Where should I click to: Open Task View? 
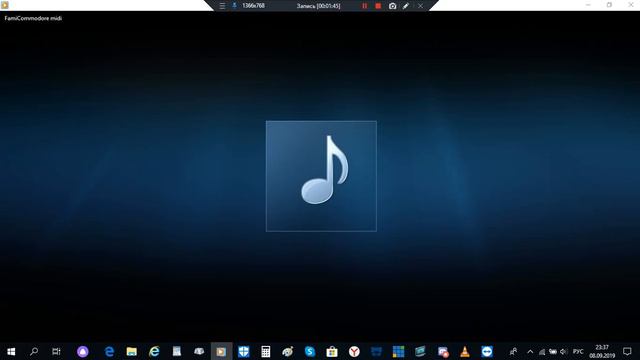(56, 351)
